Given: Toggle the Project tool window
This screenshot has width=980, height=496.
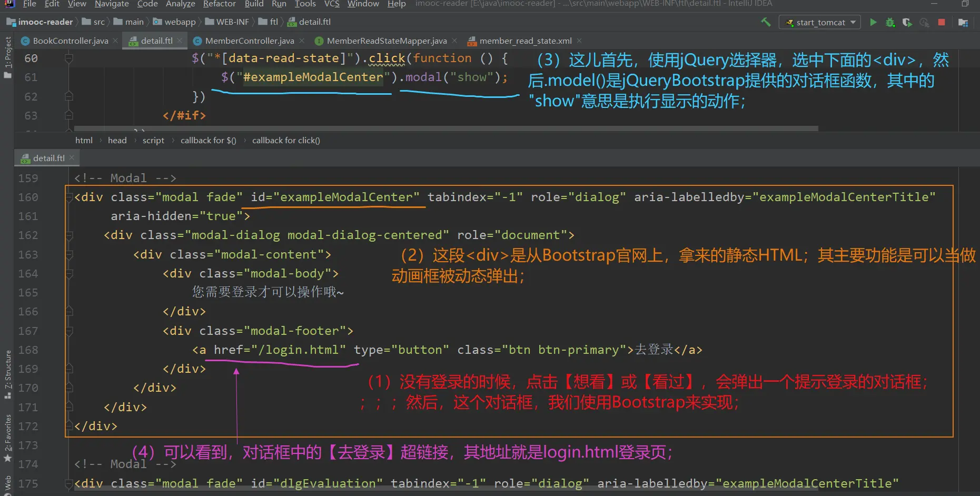Looking at the screenshot, I should pos(7,53).
